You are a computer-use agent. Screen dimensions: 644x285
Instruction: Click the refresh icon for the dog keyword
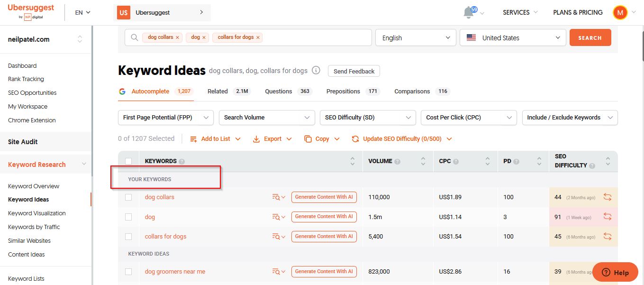pos(607,217)
